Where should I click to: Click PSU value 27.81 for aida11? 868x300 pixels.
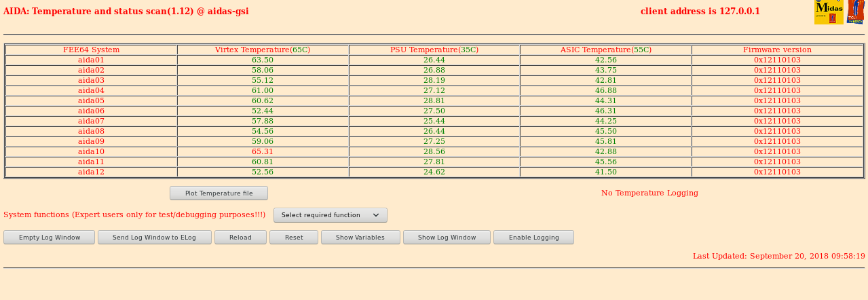pyautogui.click(x=434, y=162)
